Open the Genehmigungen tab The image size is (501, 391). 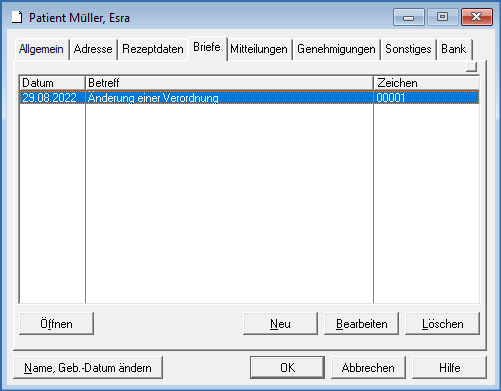(336, 49)
